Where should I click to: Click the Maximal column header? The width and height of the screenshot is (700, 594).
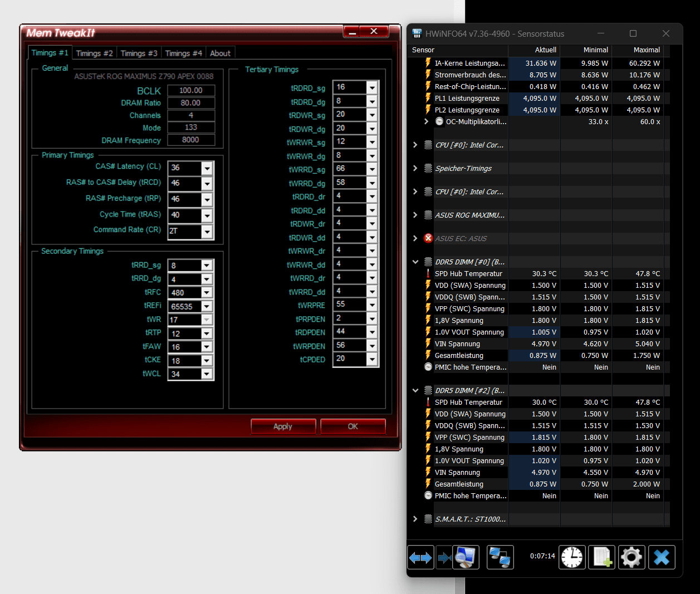(638, 50)
